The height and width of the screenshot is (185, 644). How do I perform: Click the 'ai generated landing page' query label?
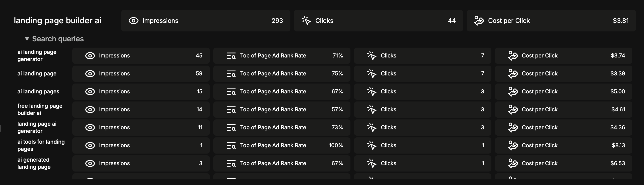coord(34,163)
